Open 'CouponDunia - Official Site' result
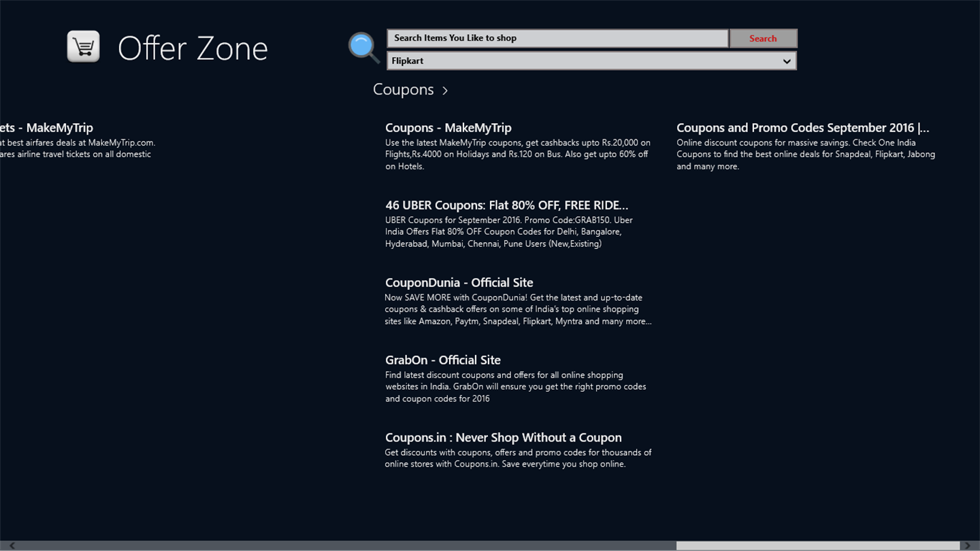 459,283
